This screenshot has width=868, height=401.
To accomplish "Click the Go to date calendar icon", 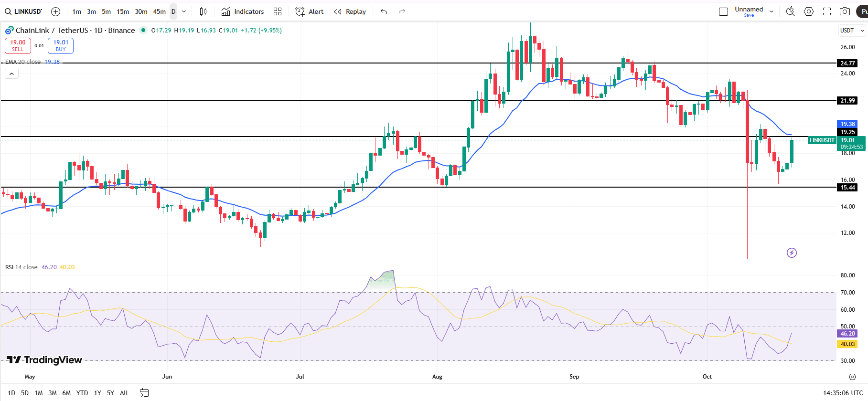I will [x=144, y=393].
